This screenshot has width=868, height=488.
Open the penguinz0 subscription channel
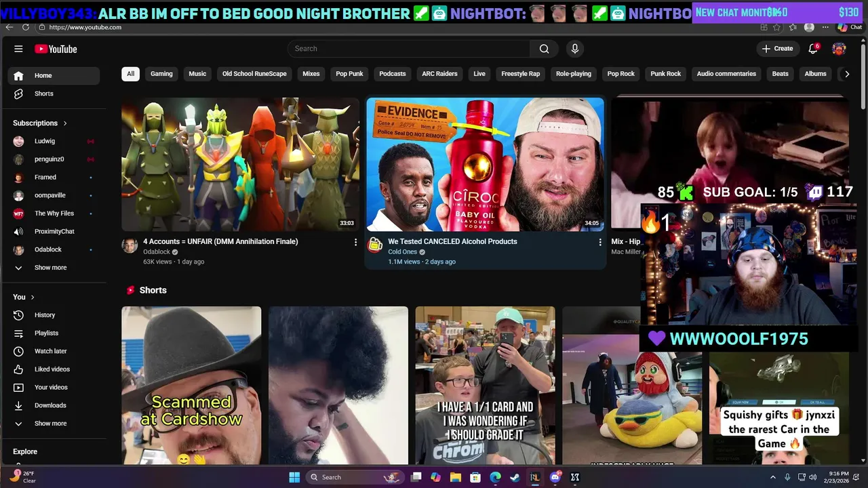click(54, 159)
